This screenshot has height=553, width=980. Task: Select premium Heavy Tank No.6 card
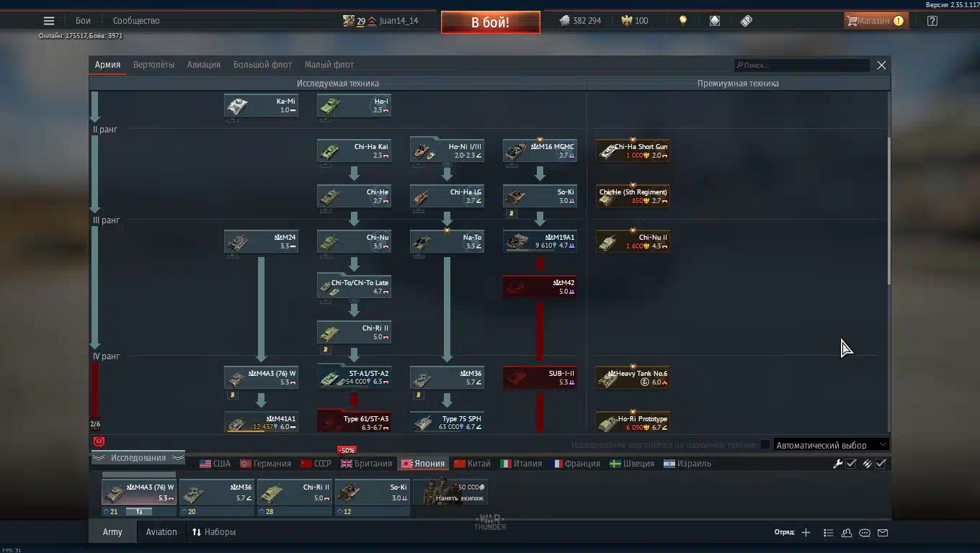coord(633,378)
